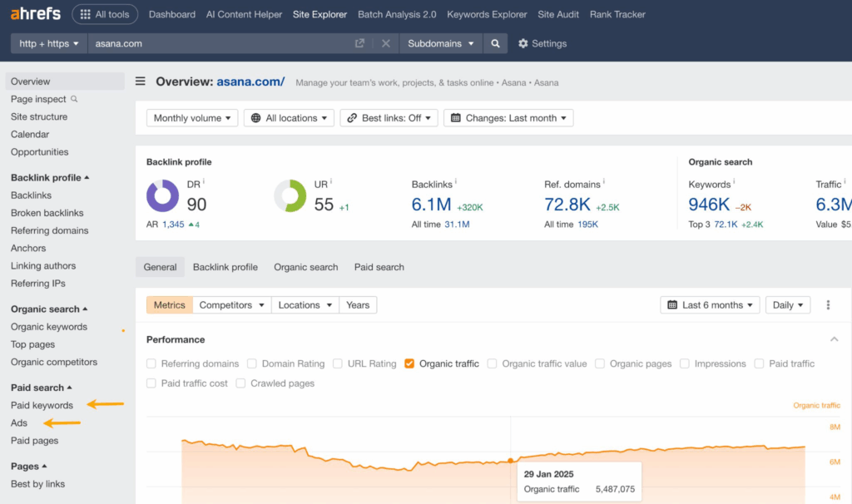Open Paid keywords in the sidebar

pos(42,405)
